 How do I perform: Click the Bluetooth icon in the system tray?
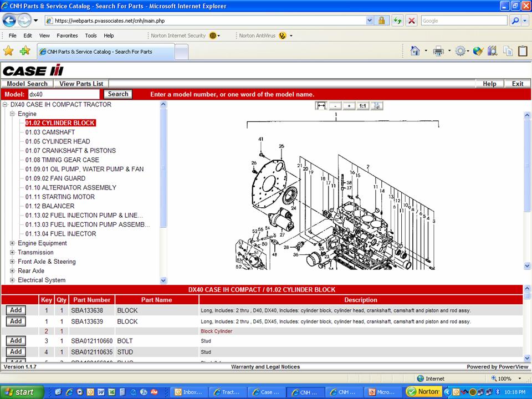(x=498, y=392)
